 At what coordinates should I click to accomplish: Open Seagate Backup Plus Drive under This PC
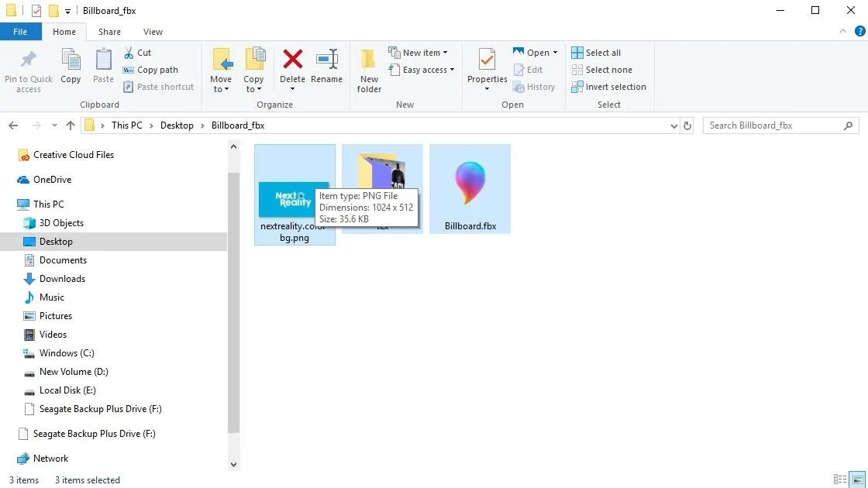(92, 409)
